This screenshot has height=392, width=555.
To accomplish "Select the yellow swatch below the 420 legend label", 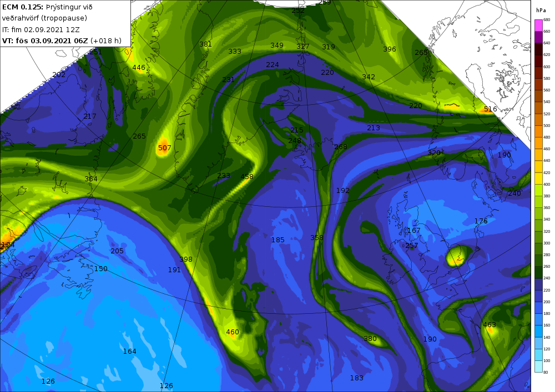I will 538,178.
